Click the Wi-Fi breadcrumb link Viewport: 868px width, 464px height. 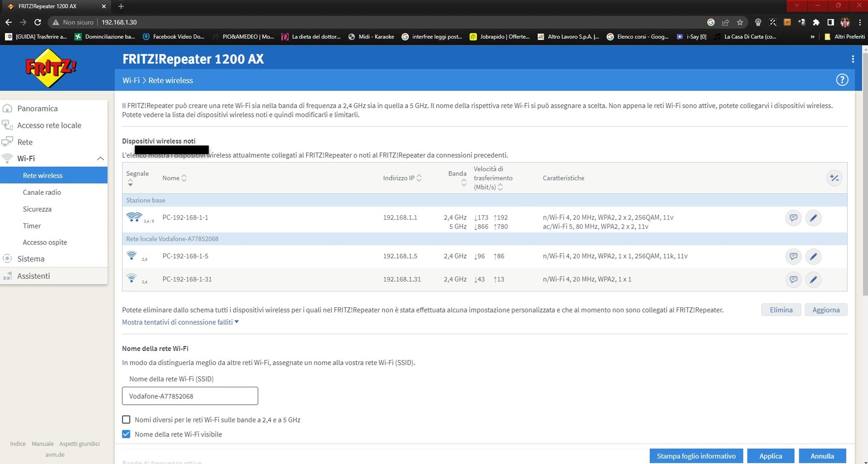(131, 80)
